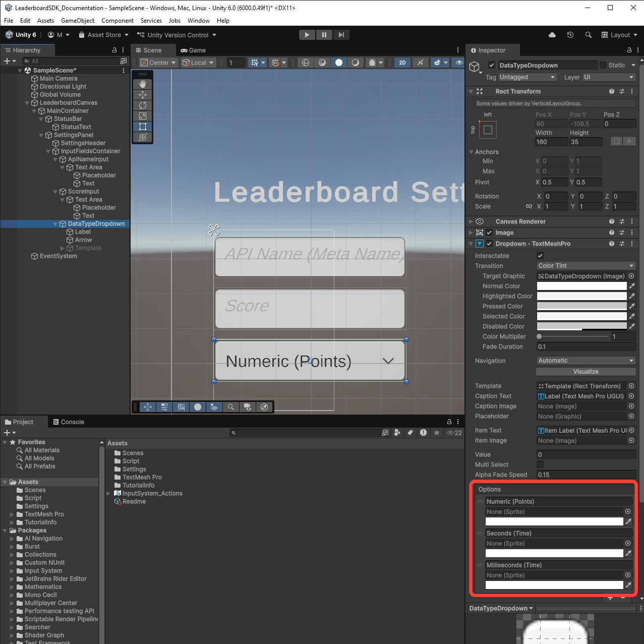Open the GameObject menu

(x=77, y=21)
